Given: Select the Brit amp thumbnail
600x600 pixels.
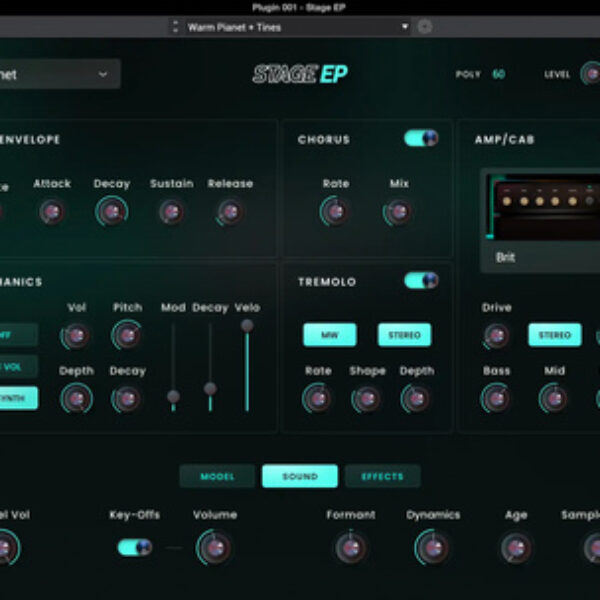Looking at the screenshot, I should click(543, 207).
